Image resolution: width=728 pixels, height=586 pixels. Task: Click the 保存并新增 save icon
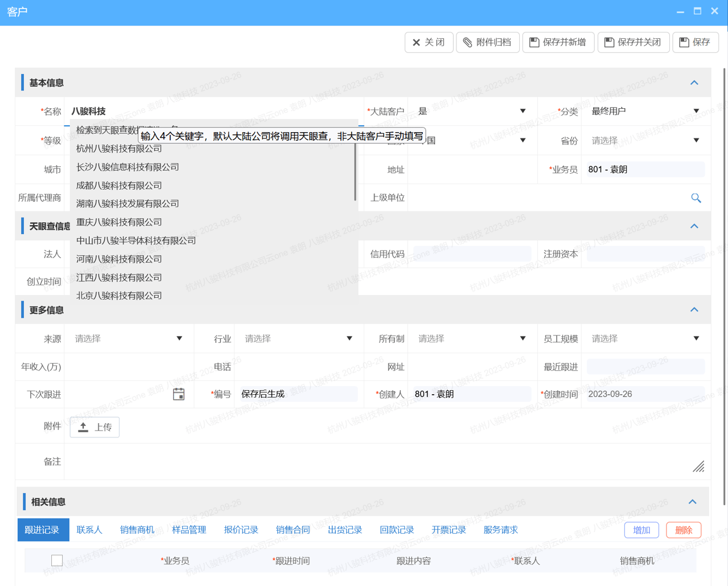point(536,42)
